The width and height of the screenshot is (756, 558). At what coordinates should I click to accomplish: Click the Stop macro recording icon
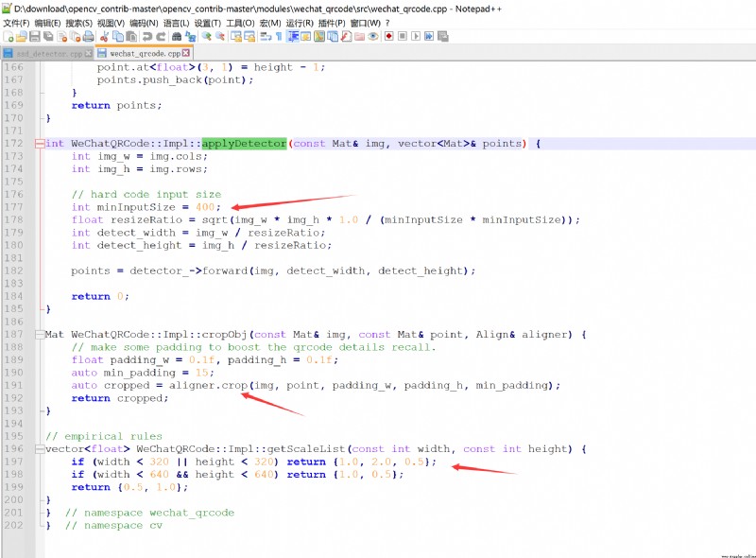tap(403, 37)
